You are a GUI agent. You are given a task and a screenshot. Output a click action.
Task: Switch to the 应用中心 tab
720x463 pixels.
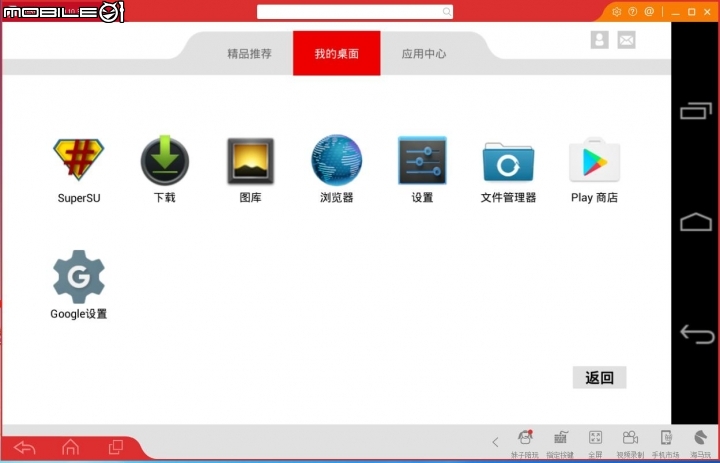[x=423, y=54]
